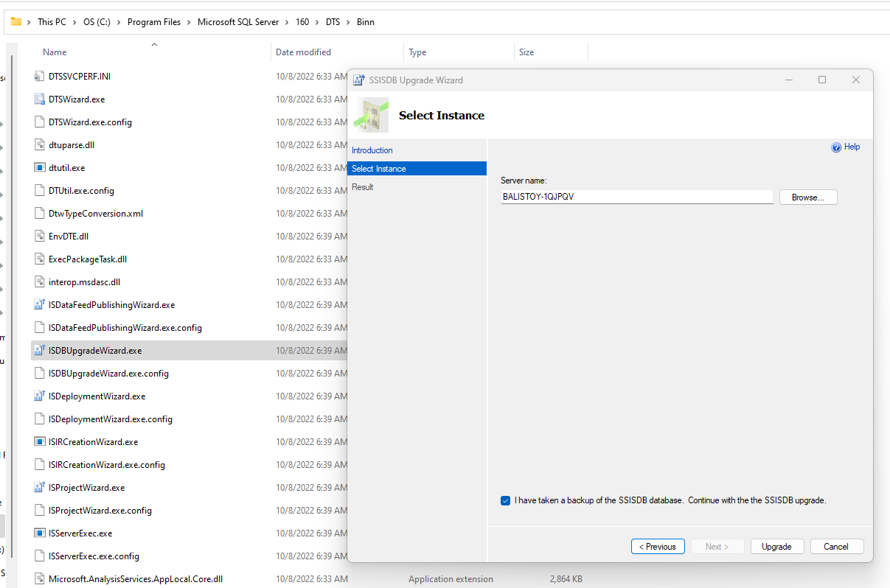Click the Microsoft.AnalysisServices.AppLocal.Core.dll icon
The image size is (890, 588).
pos(40,578)
